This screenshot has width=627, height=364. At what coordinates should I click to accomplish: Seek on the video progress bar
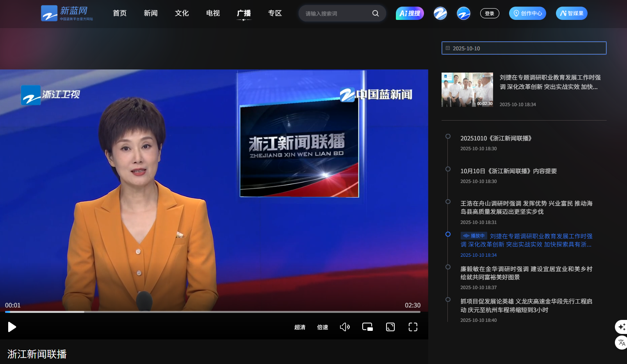(213, 312)
